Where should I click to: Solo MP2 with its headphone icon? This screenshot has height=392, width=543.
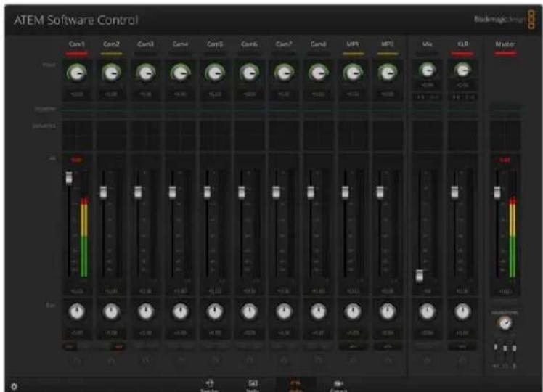click(x=388, y=361)
